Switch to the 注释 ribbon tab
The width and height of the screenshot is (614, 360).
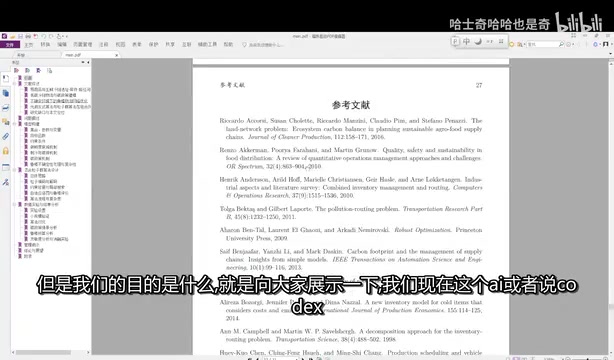(104, 45)
